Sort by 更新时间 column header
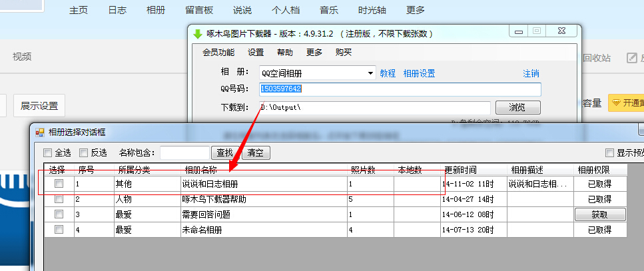Viewport: 644px width, 271px height. (474, 170)
